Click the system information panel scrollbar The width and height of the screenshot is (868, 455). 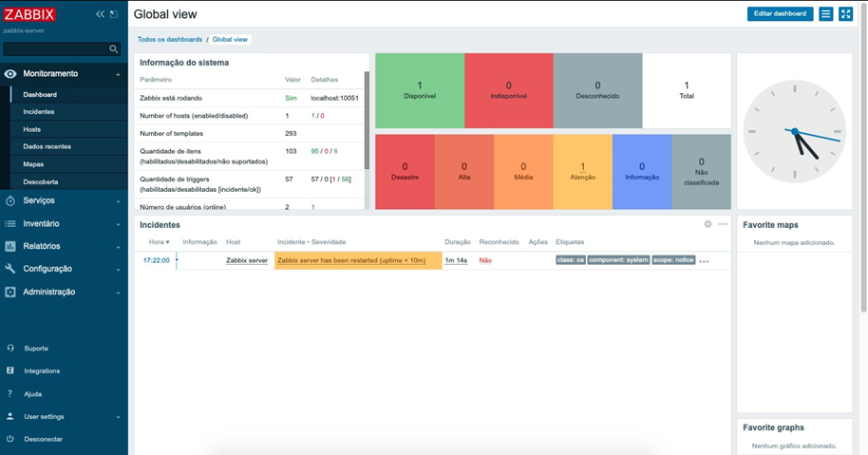(x=367, y=120)
